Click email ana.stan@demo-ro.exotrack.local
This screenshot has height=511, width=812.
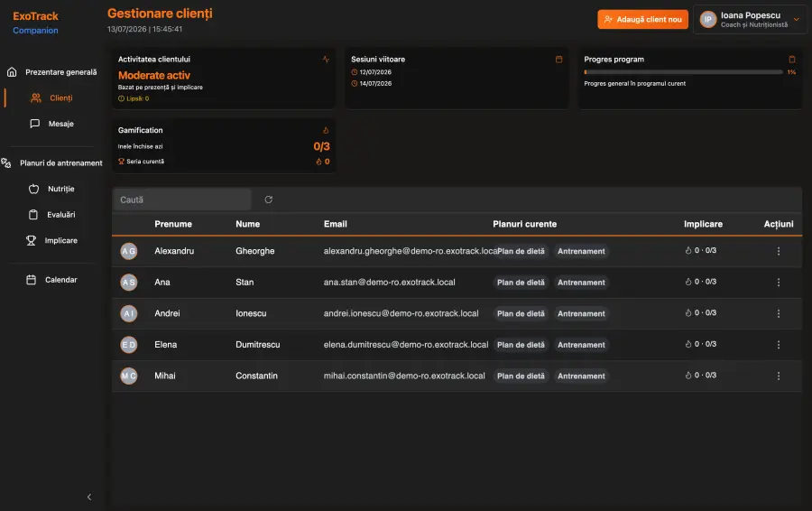390,283
